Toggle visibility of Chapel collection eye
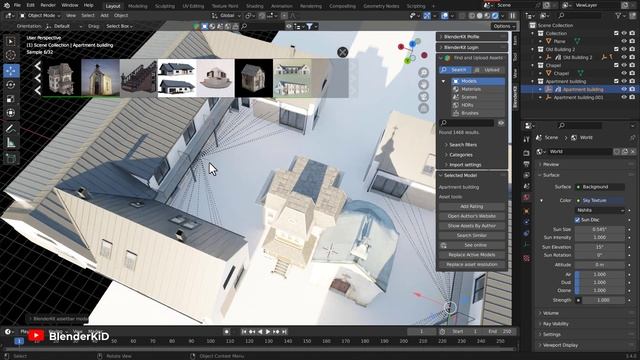Viewport: 640px width, 360px height. pos(624,65)
